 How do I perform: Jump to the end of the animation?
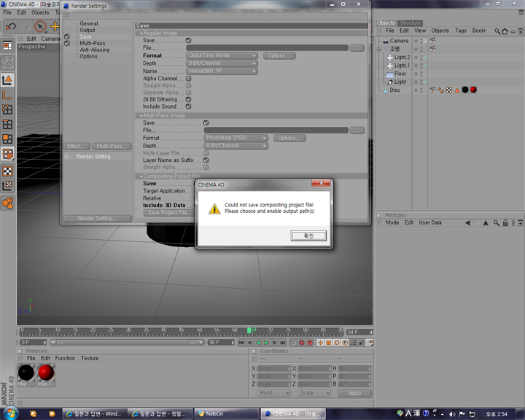(283, 343)
